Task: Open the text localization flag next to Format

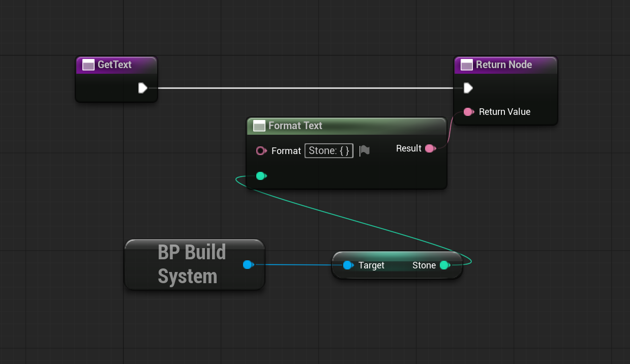Action: click(x=364, y=150)
